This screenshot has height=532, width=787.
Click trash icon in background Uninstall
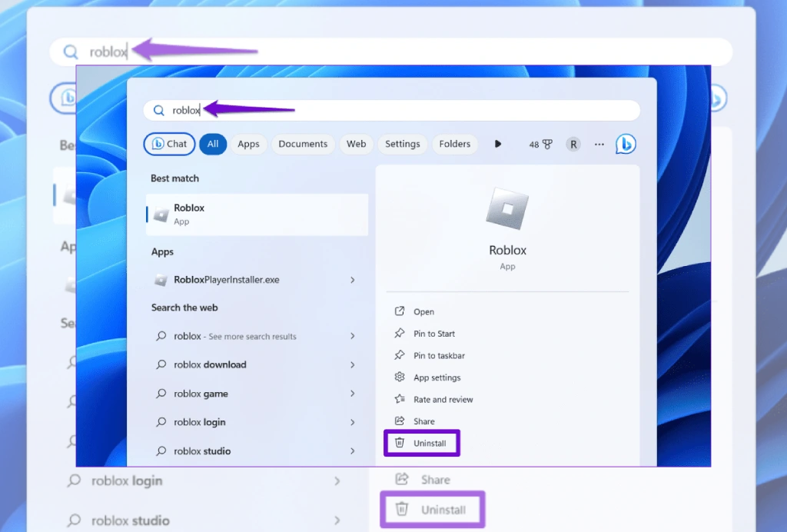pos(401,509)
